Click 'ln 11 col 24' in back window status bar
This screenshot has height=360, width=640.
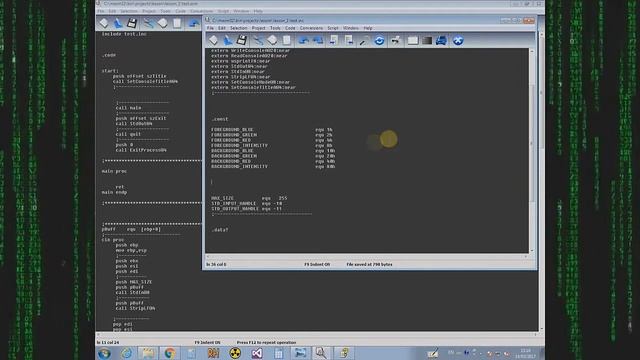[108, 342]
